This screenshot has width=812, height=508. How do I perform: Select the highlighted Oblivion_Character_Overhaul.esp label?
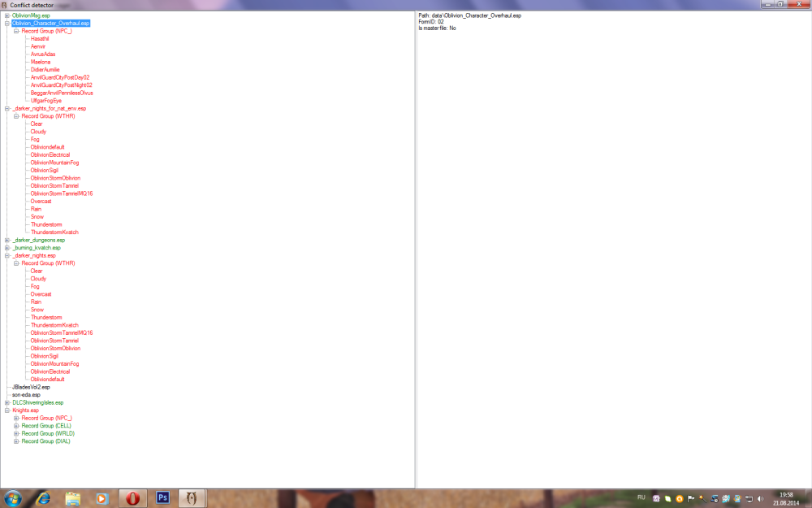click(x=50, y=24)
